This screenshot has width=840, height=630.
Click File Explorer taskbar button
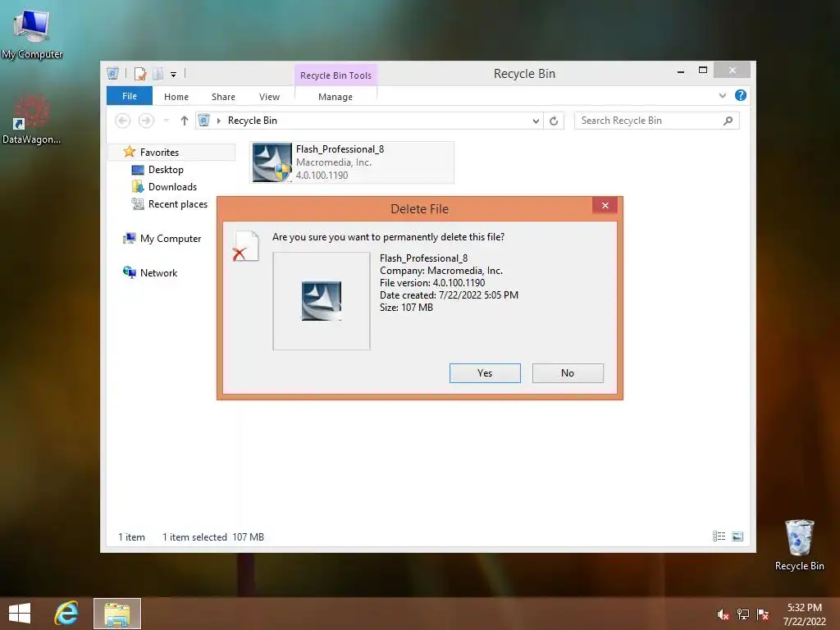point(117,614)
